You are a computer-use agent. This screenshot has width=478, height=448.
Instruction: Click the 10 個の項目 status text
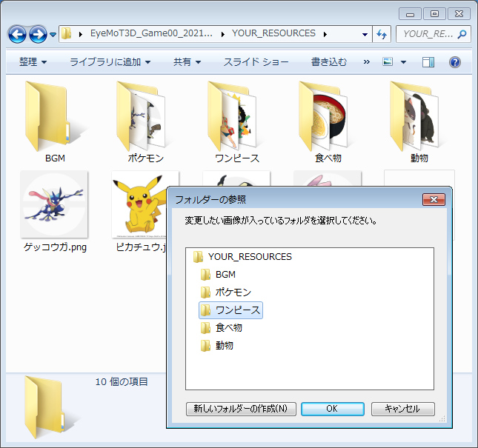[x=122, y=381]
